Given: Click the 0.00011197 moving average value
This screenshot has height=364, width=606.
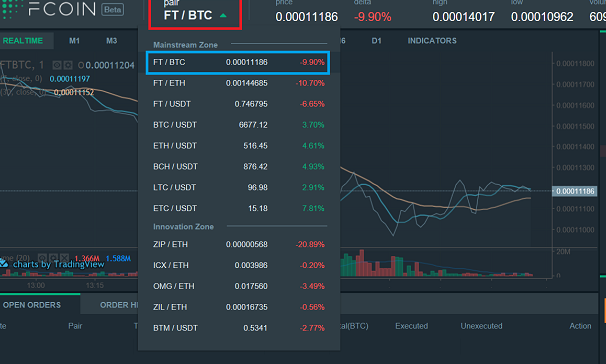Looking at the screenshot, I should pyautogui.click(x=70, y=79).
